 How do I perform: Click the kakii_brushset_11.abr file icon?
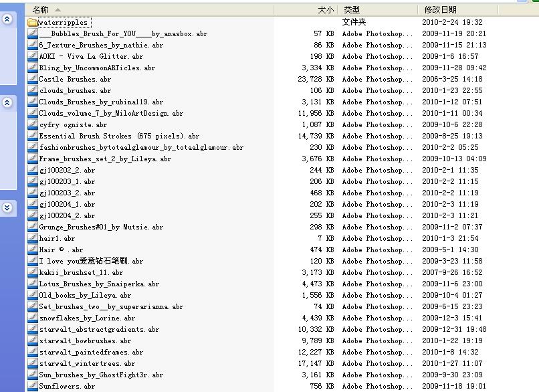click(x=33, y=272)
